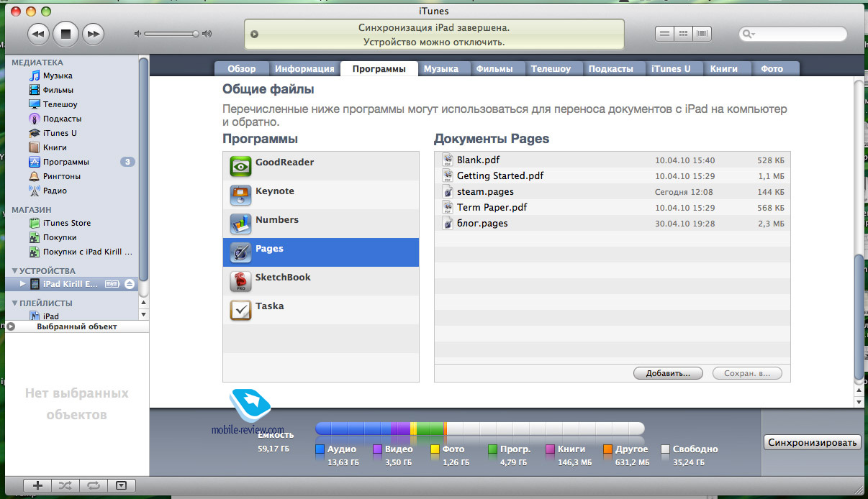Select Numbers in programs list
This screenshot has height=499, width=868.
(x=321, y=224)
